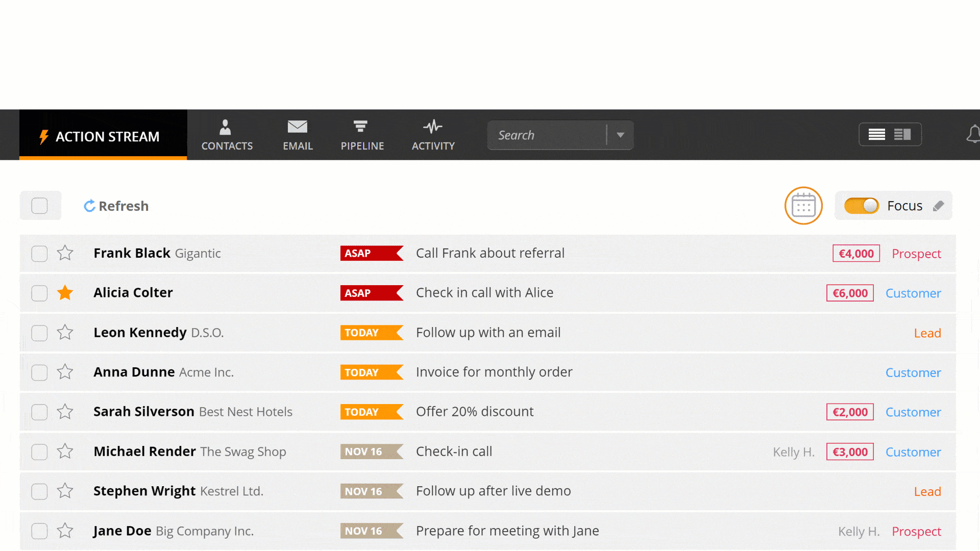Click Lead status for Stephen Wright
The height and width of the screenshot is (551, 980).
(x=927, y=492)
